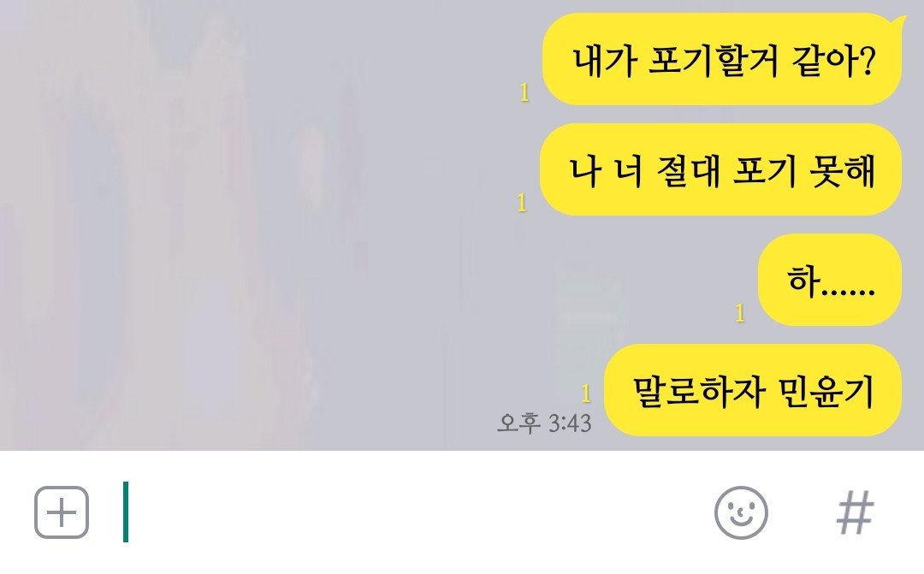
Task: Click the 오후 3:43 timestamp
Action: tap(544, 423)
